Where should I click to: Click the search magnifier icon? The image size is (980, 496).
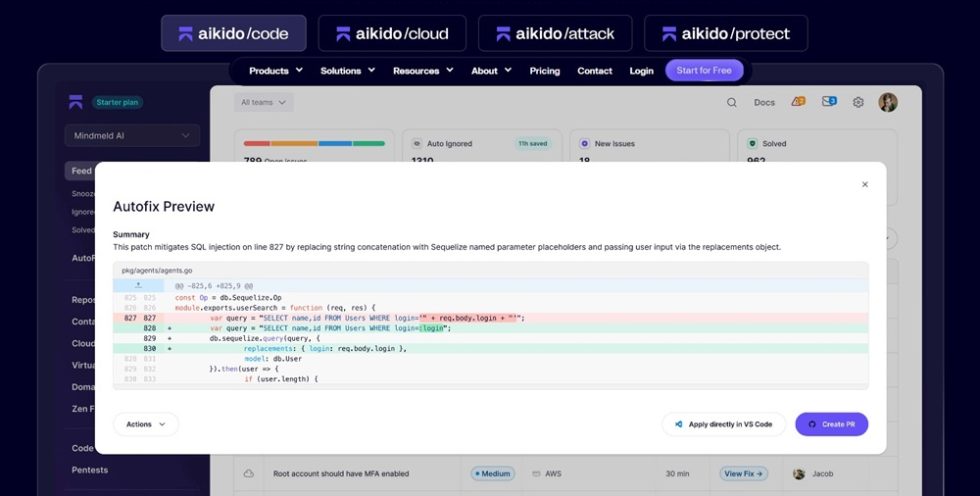[x=731, y=102]
